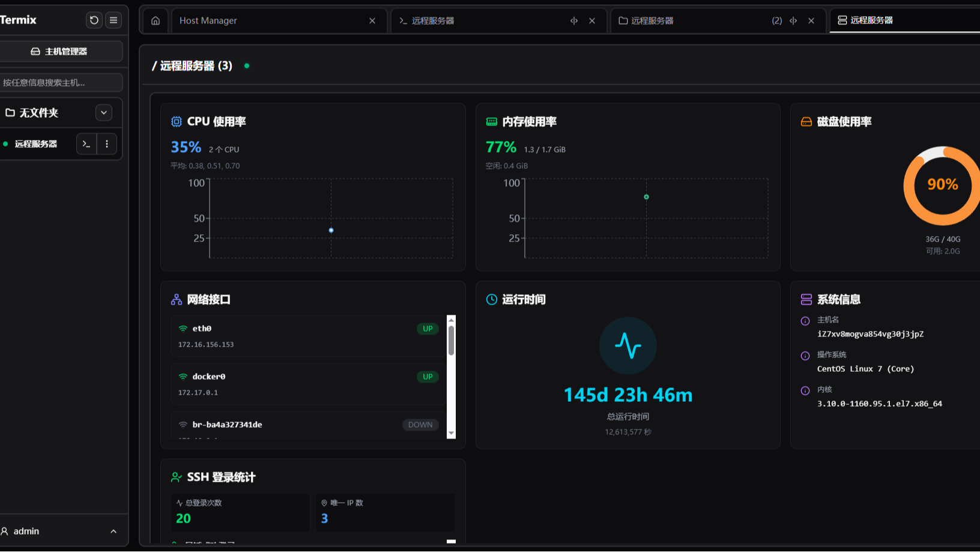The image size is (980, 552).
Task: Expand the admin account menu chevron
Action: tap(113, 530)
